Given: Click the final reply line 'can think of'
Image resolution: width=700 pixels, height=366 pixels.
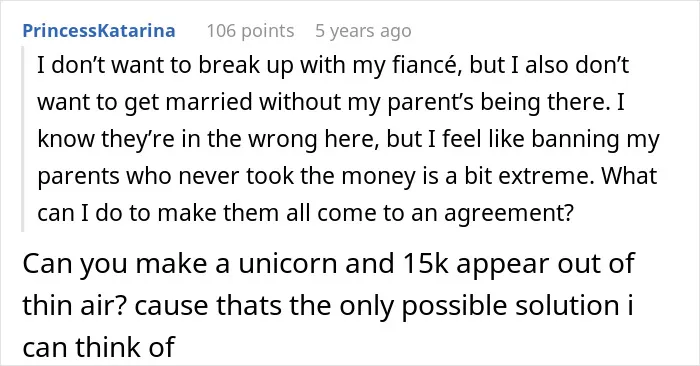Looking at the screenshot, I should click(98, 347).
